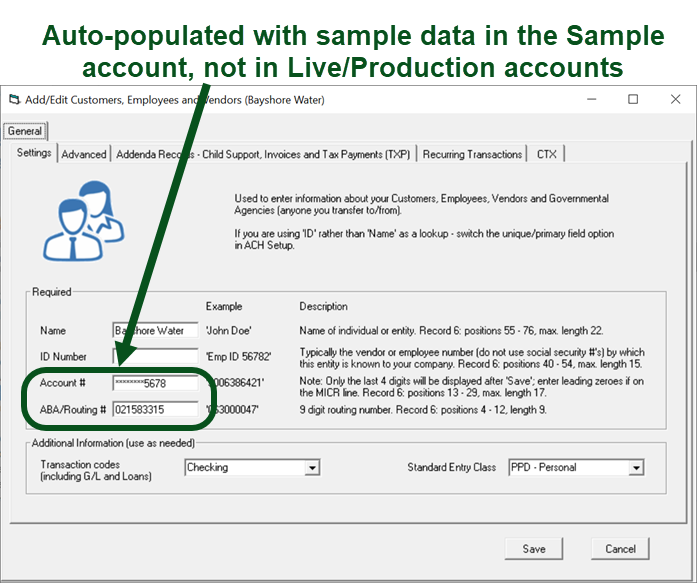Viewport: 697px width, 584px height.
Task: Click the ID Number input field
Action: point(156,356)
